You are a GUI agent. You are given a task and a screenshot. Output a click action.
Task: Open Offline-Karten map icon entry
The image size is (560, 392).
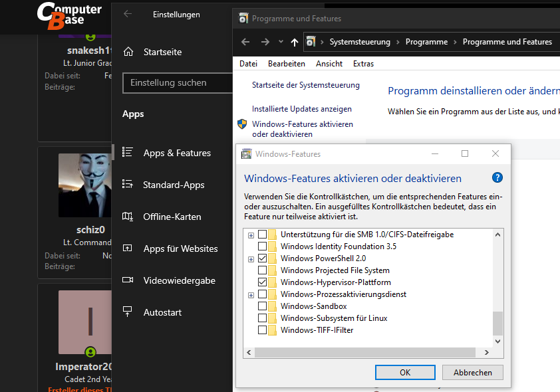click(x=128, y=216)
